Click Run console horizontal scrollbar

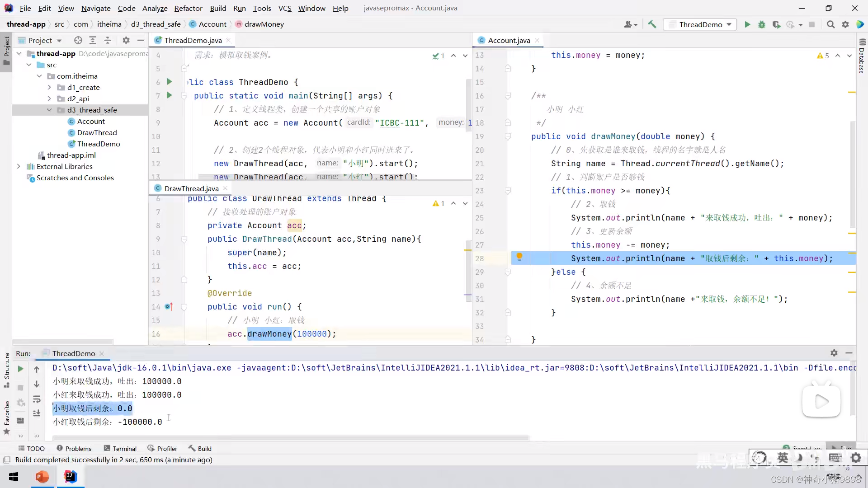click(289, 437)
